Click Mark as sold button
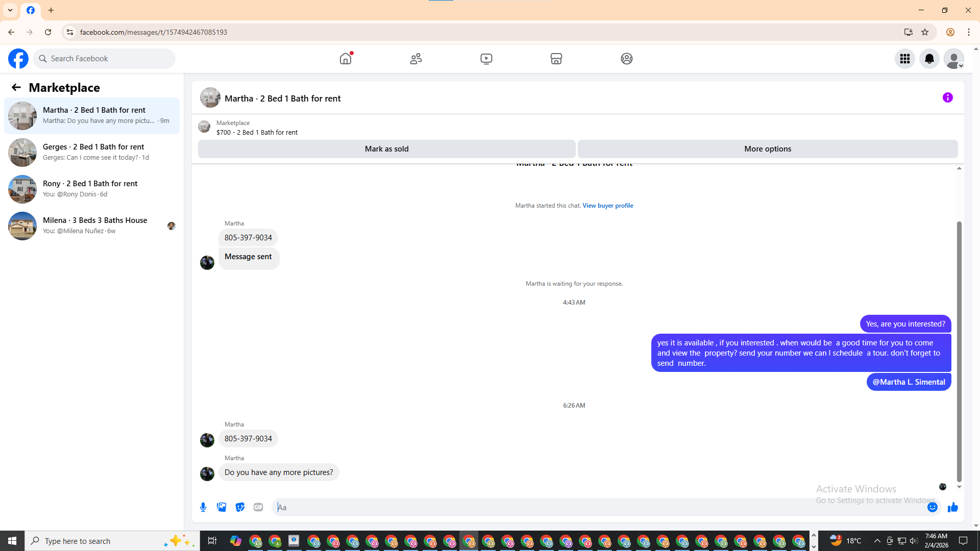 tap(386, 149)
